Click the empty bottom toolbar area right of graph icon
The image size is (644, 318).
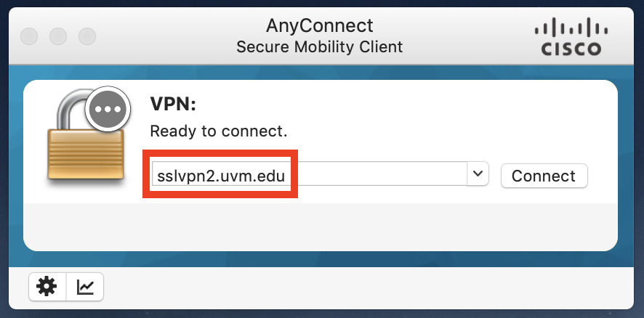click(363, 288)
